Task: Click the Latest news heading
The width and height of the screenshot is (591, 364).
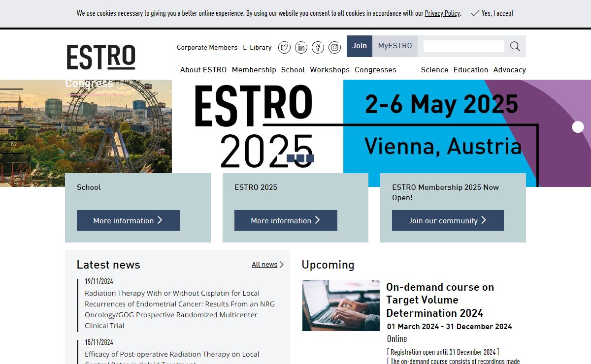Action: (x=108, y=265)
